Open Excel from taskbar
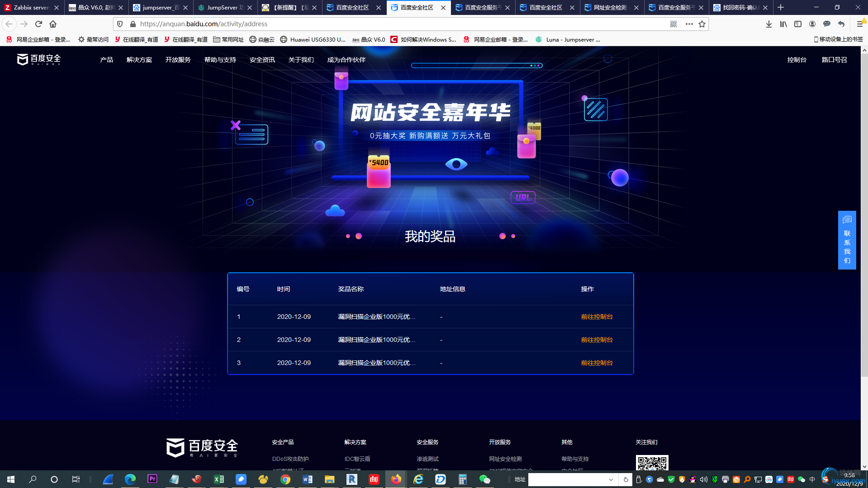 point(219,479)
